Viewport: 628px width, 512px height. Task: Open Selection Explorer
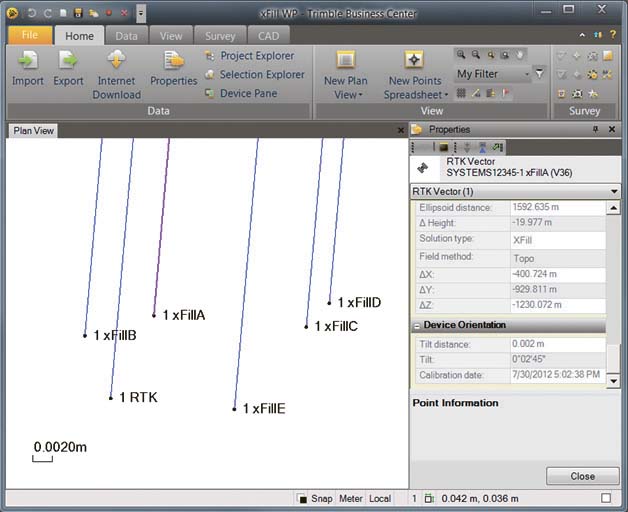[254, 75]
